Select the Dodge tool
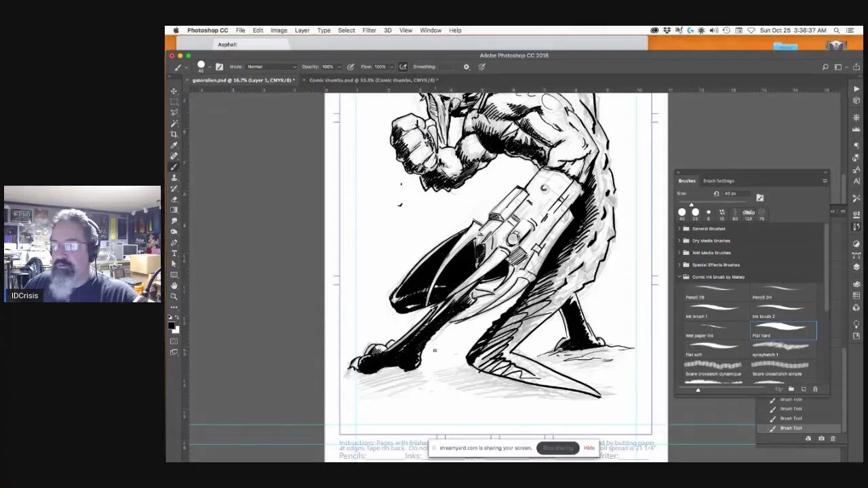 [174, 232]
